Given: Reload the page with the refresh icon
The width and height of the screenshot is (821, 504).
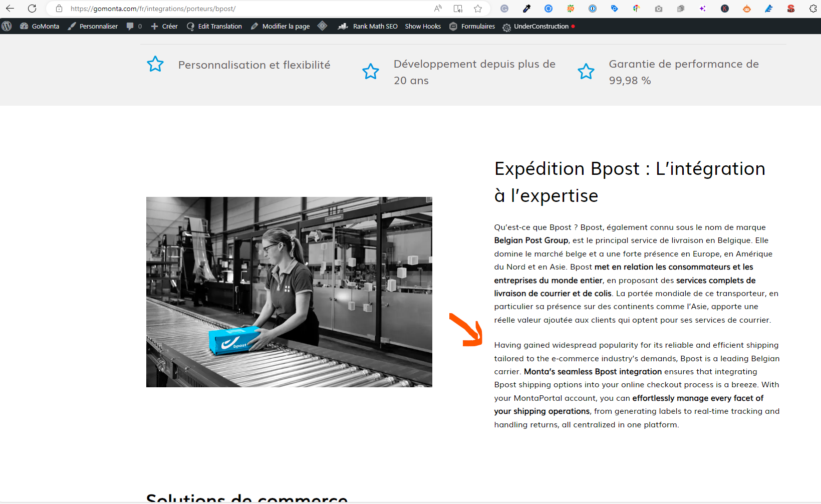Looking at the screenshot, I should tap(32, 9).
